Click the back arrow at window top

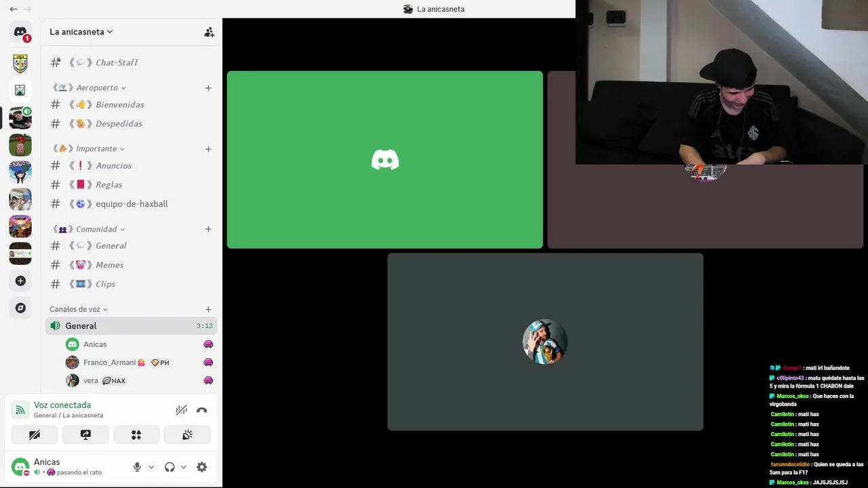tap(14, 9)
